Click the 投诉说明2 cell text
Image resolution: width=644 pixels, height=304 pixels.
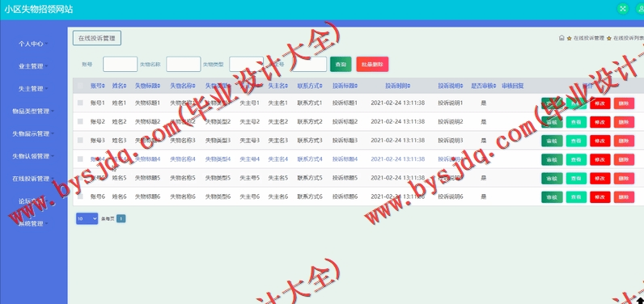(x=451, y=122)
